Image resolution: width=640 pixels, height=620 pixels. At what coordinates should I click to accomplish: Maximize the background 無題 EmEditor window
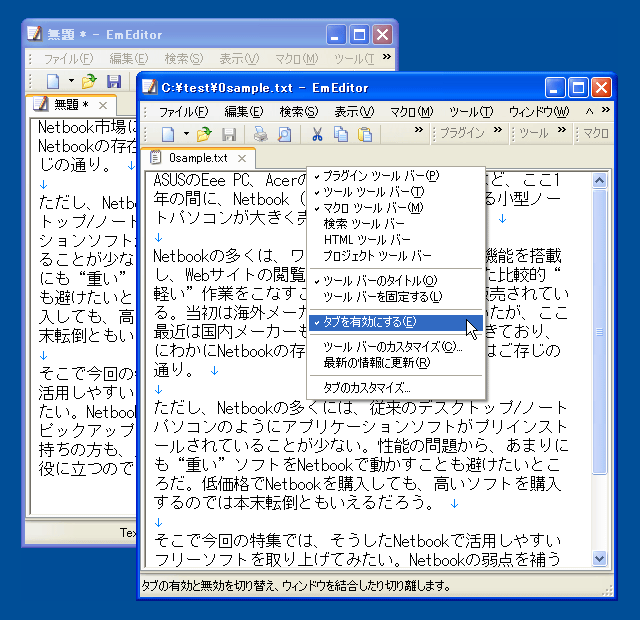[359, 34]
